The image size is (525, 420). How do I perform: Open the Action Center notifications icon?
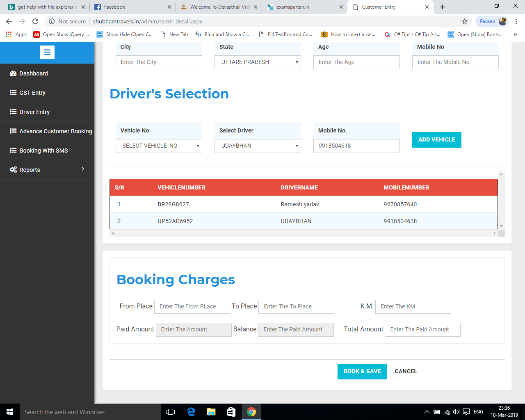pyautogui.click(x=466, y=412)
